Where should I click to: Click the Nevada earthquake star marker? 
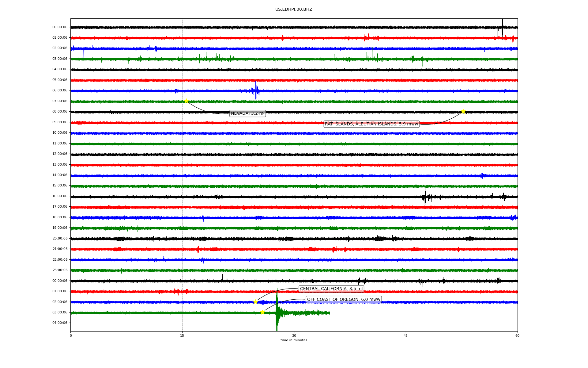point(186,101)
